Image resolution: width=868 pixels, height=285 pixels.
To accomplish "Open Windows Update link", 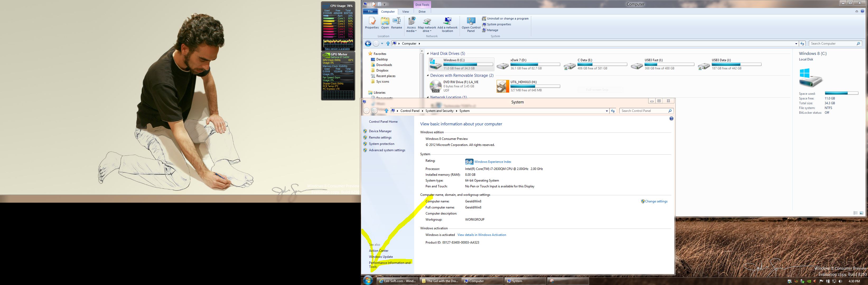I will click(381, 257).
